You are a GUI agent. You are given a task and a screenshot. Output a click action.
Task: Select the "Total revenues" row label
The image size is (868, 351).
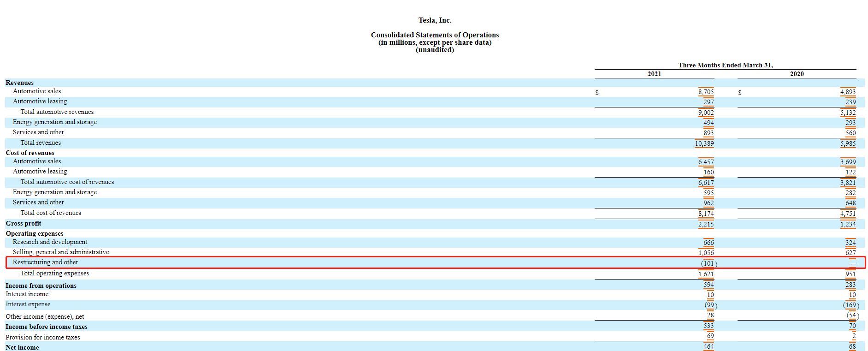(x=41, y=143)
